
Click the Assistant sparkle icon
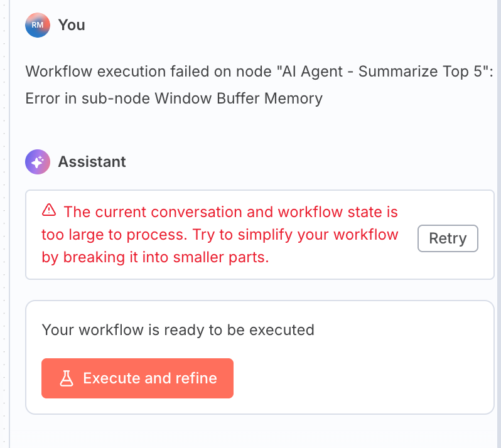[x=37, y=162]
